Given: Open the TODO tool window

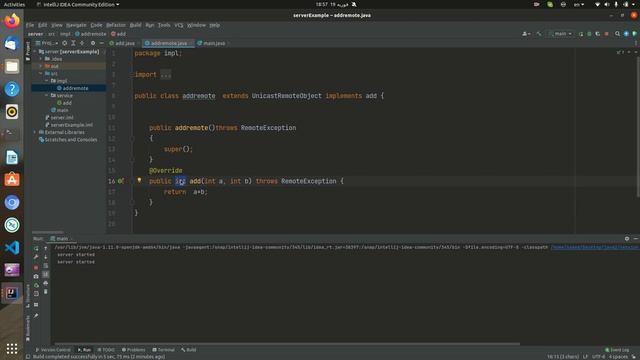Looking at the screenshot, I should [106, 350].
